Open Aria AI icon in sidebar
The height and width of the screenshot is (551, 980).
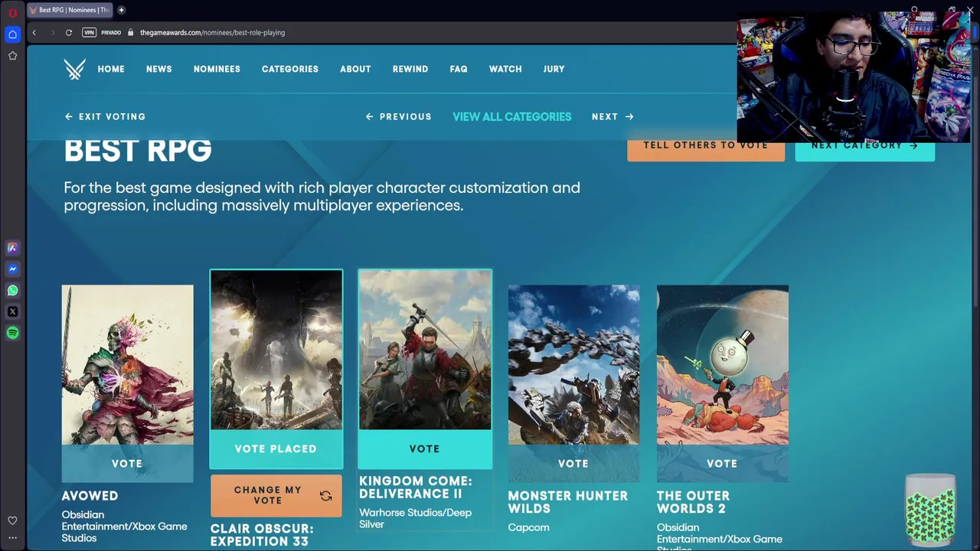12,248
